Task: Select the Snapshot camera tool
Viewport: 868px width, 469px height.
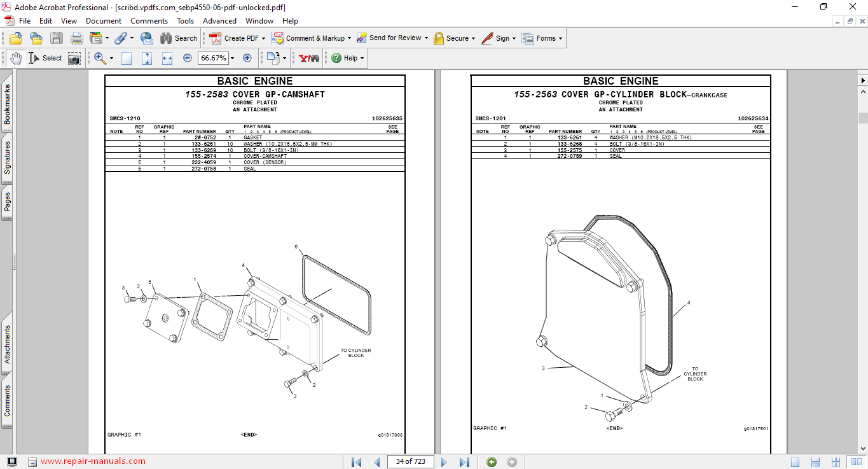Action: click(74, 59)
